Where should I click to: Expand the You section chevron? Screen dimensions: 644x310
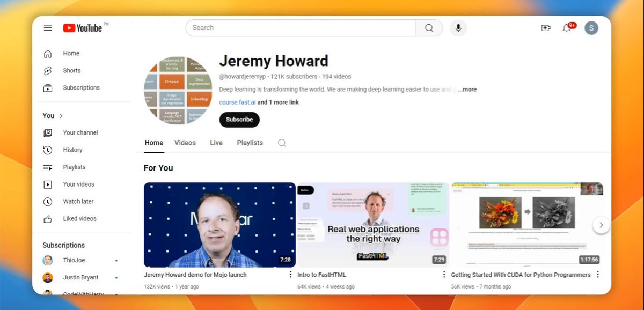61,116
